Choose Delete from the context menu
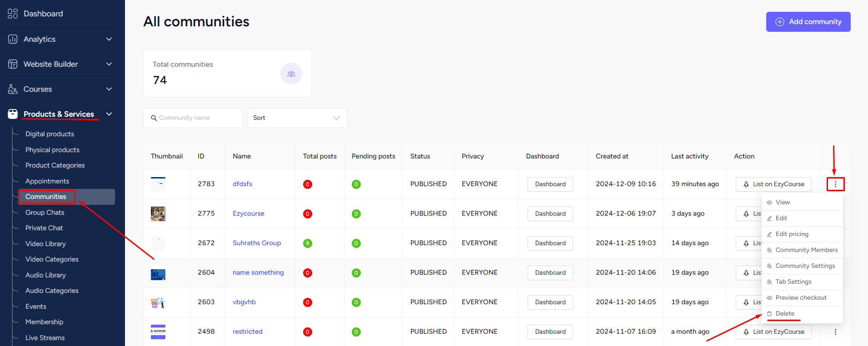The height and width of the screenshot is (346, 868). (802, 314)
